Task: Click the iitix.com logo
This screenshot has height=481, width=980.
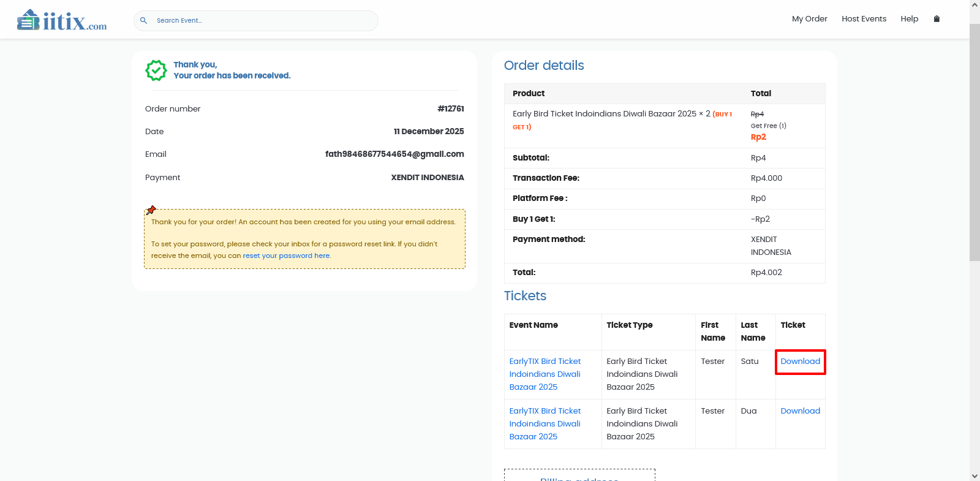Action: tap(62, 20)
